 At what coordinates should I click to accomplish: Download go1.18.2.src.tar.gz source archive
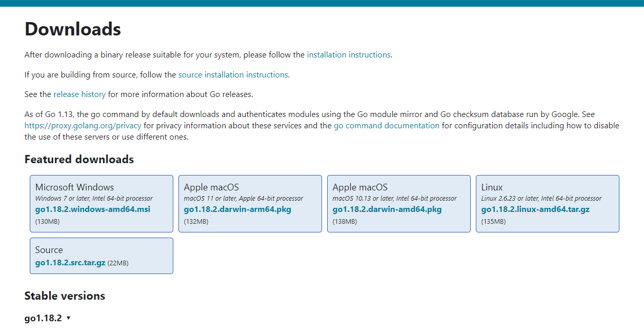point(70,263)
